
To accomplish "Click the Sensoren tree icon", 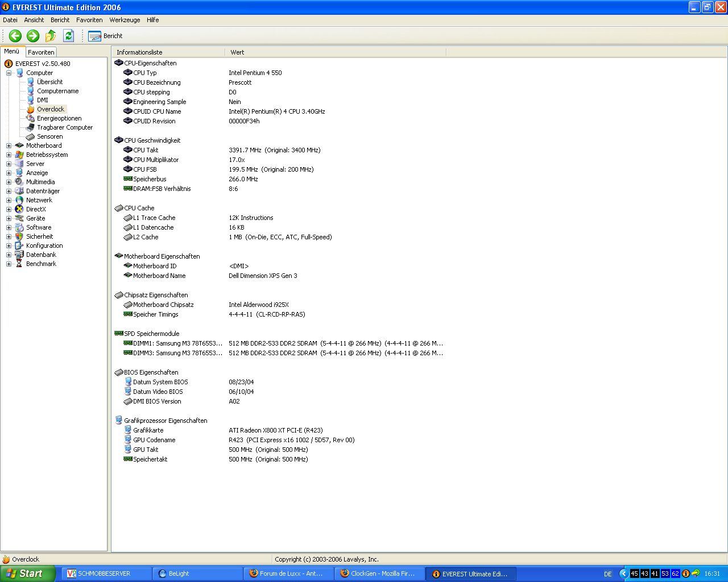I will pos(31,136).
